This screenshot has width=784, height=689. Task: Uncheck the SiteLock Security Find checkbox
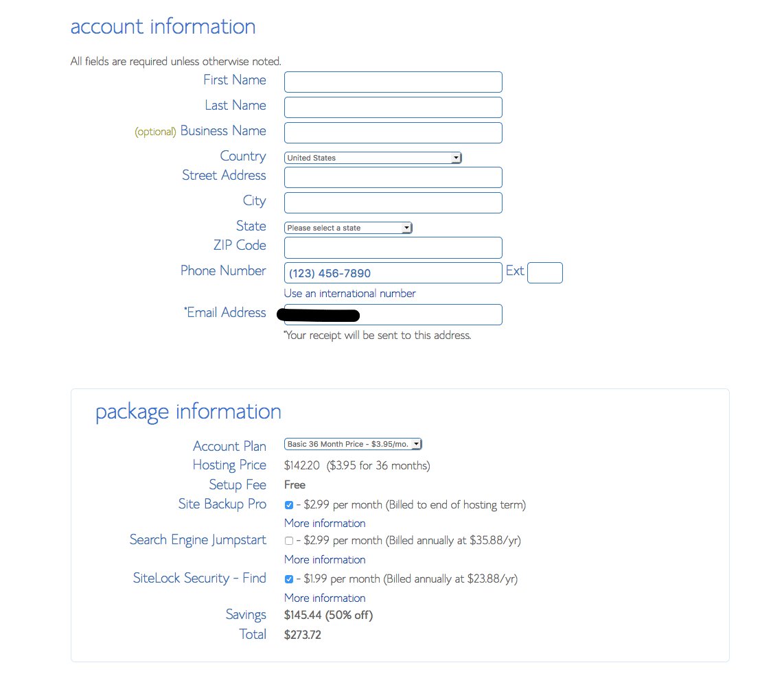click(x=289, y=579)
